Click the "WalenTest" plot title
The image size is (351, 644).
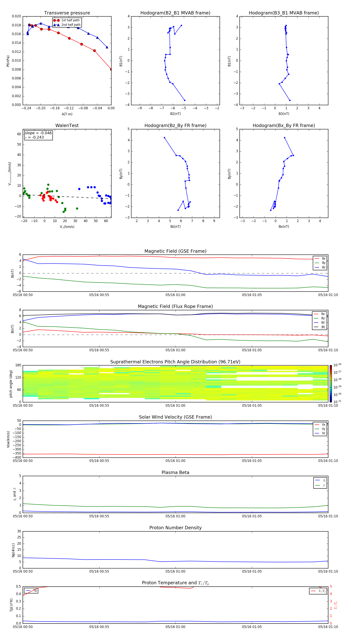[67, 125]
